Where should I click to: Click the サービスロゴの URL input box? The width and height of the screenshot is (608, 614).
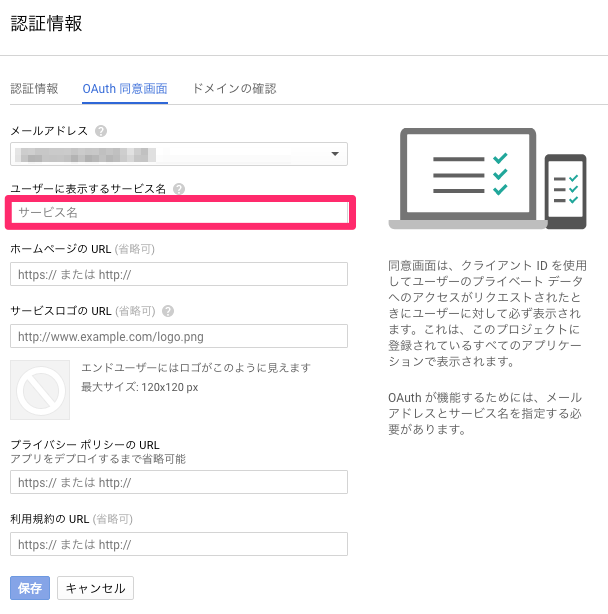coord(179,336)
